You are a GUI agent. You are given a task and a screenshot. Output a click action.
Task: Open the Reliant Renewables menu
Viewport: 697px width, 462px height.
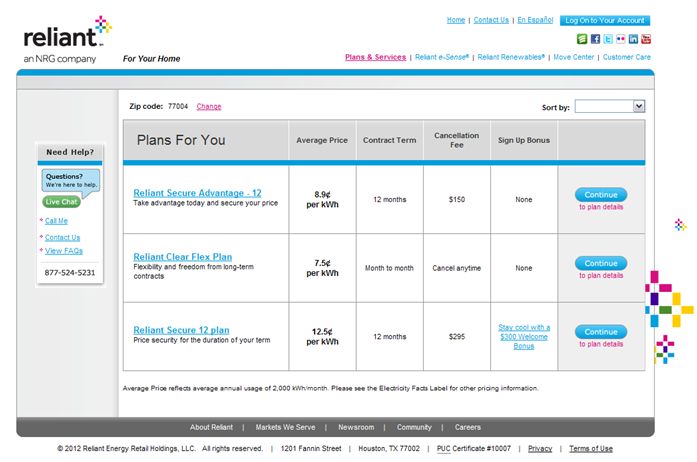(511, 57)
